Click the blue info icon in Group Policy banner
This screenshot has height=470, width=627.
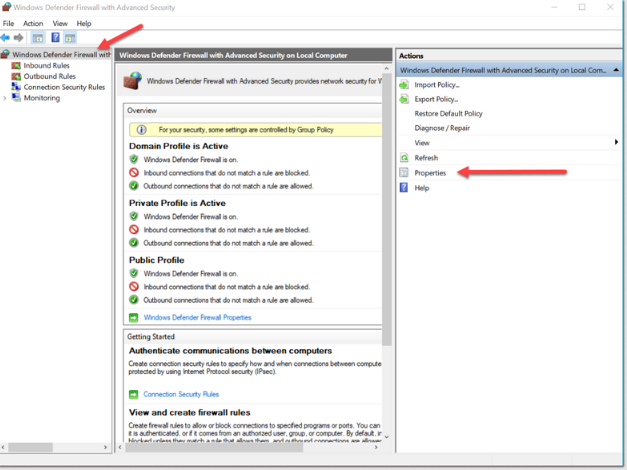142,130
